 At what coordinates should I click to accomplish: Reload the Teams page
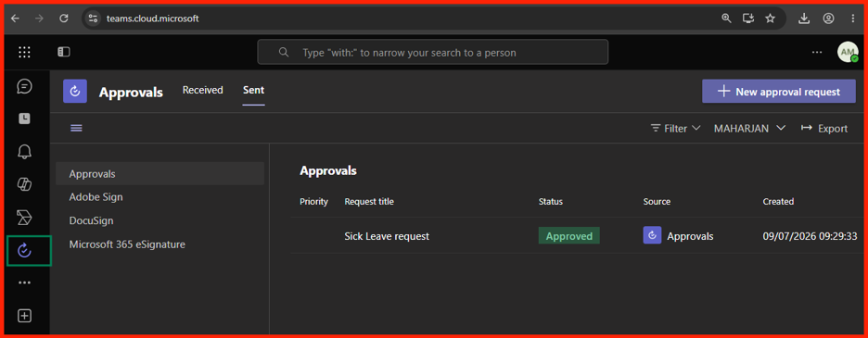(x=64, y=19)
